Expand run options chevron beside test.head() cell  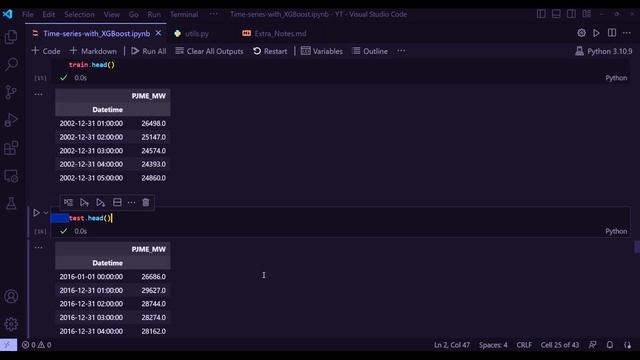tap(46, 213)
